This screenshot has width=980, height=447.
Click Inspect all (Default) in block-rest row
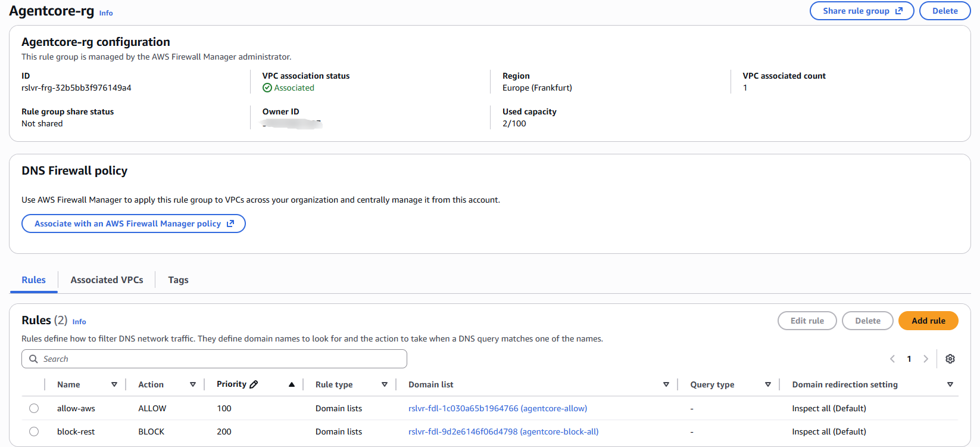tap(829, 432)
